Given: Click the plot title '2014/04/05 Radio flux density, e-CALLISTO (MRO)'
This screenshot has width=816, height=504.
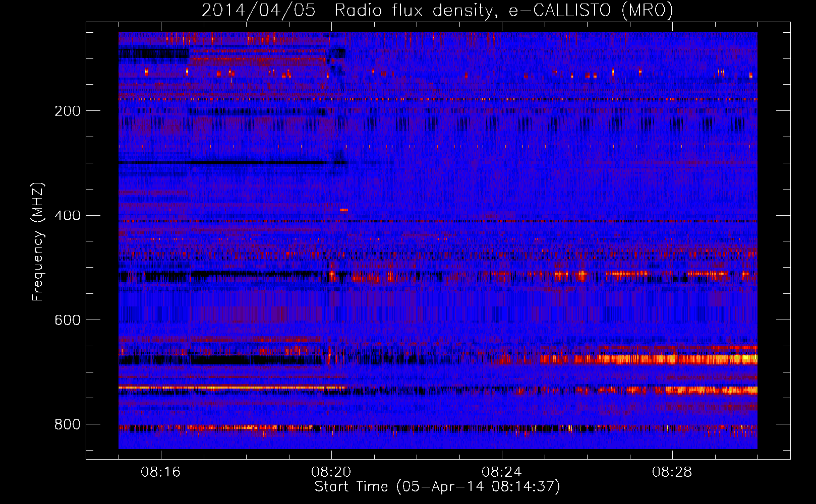Looking at the screenshot, I should click(438, 10).
